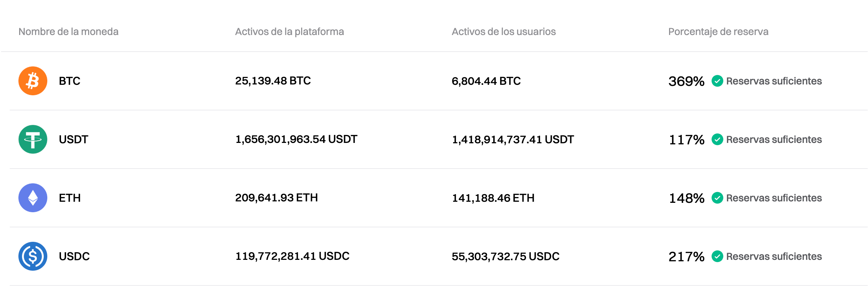Click the orange Bitcoin coin icon
Screen dimensions: 868x288
click(x=33, y=81)
